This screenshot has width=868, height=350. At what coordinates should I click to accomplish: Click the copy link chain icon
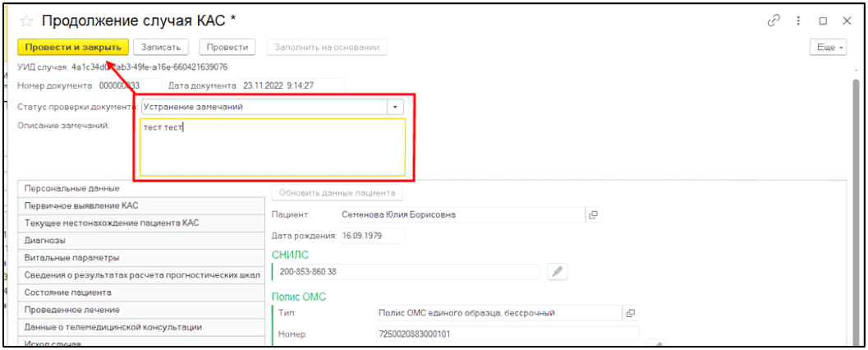click(773, 21)
